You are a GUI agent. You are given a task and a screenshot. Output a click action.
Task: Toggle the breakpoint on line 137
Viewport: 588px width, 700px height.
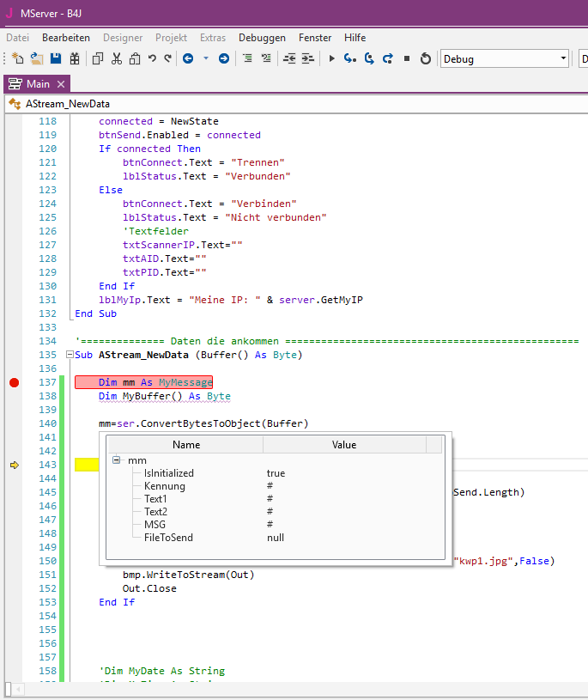14,382
